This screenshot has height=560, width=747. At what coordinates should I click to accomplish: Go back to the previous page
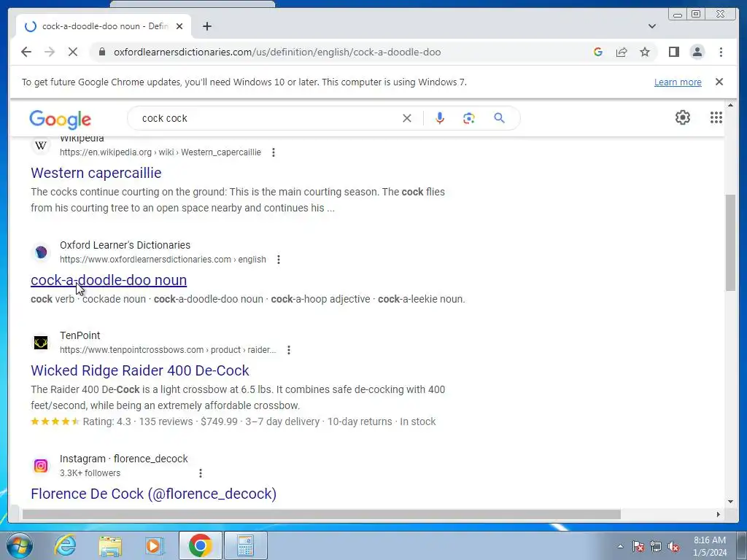(x=26, y=52)
